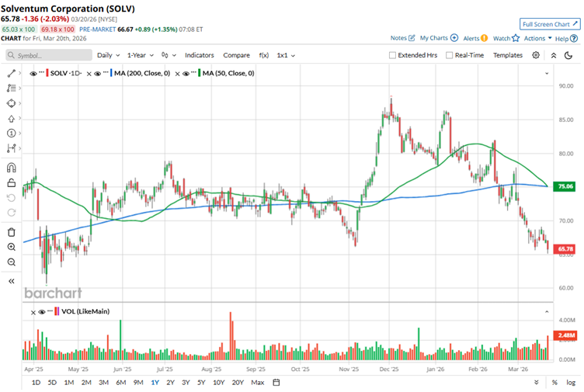Open chart settings gear
The width and height of the screenshot is (584, 392).
[x=536, y=55]
